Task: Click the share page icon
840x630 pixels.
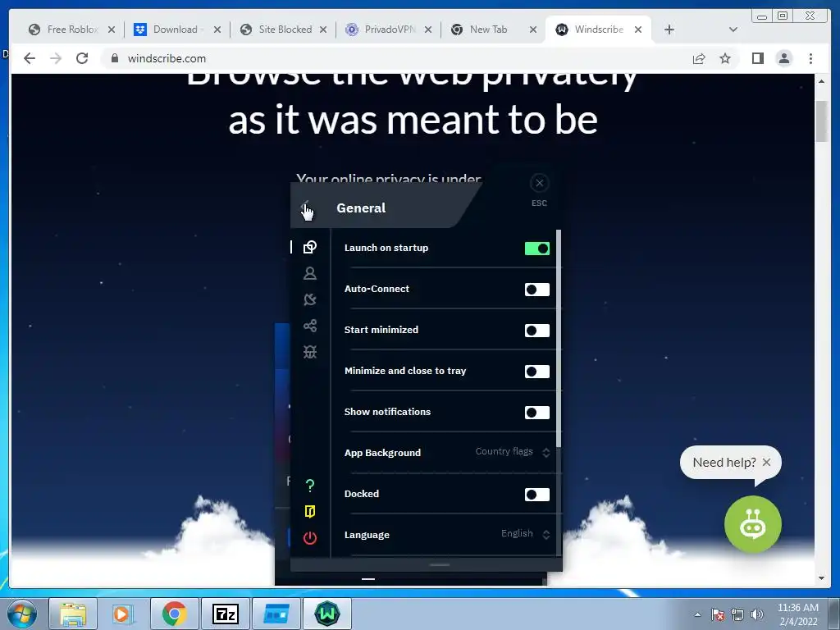Action: click(699, 58)
